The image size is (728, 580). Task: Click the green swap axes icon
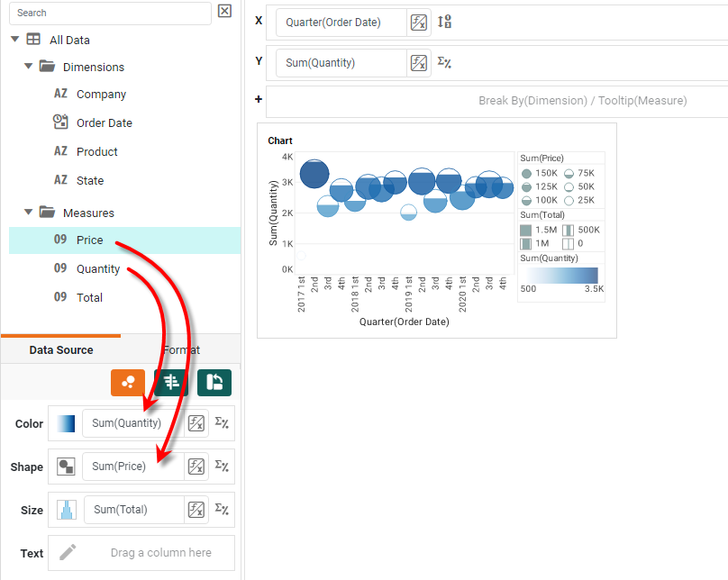(x=214, y=382)
